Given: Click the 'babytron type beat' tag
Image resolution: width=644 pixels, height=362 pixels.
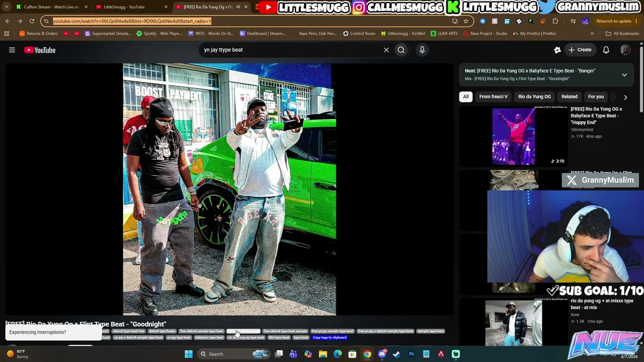Looking at the screenshot, I should [x=209, y=337].
